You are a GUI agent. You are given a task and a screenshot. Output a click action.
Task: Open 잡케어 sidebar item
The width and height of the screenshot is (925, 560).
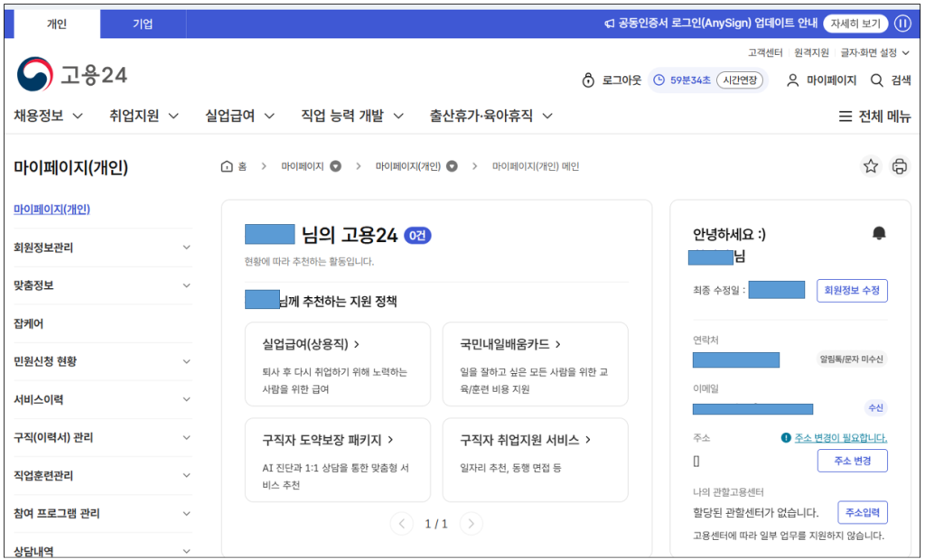pos(28,323)
